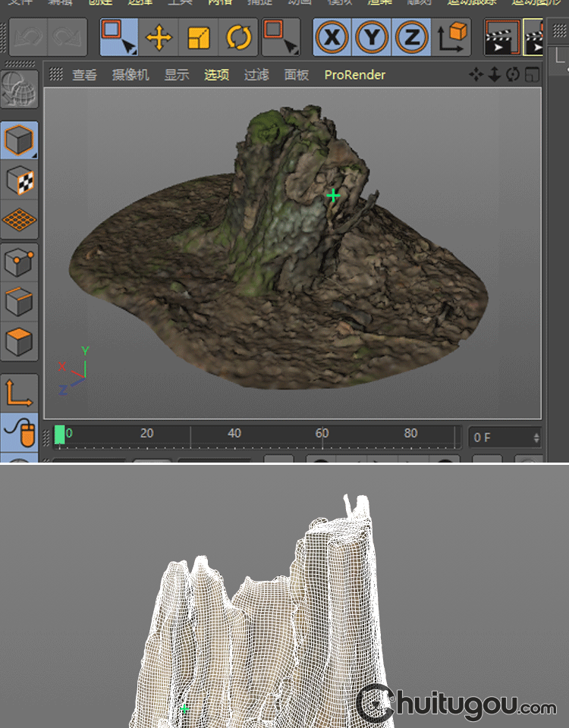Switch to Points mode

coord(20,262)
